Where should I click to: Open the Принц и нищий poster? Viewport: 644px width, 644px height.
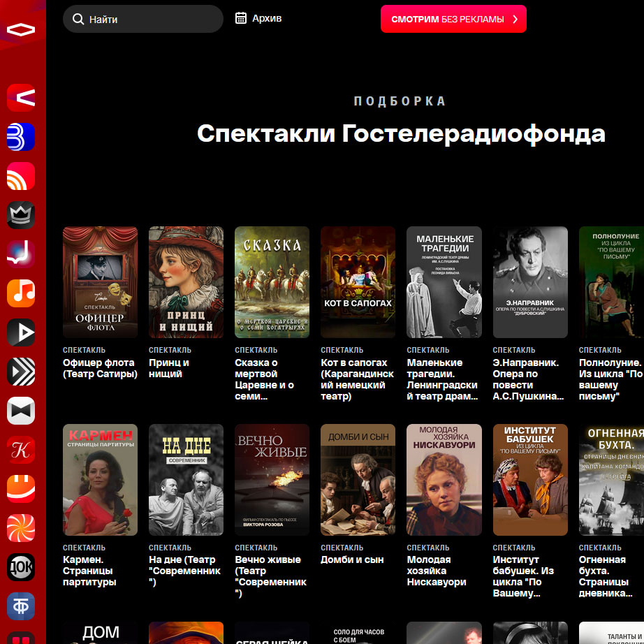pos(186,282)
